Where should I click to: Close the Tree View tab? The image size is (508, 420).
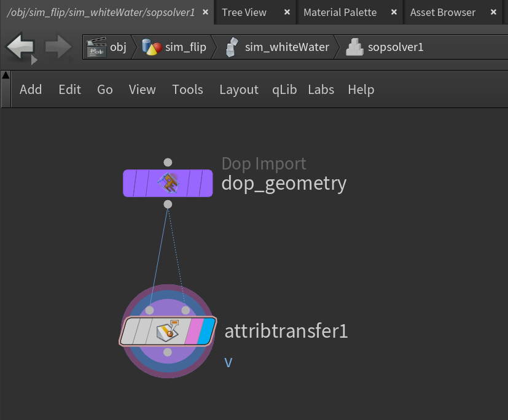pyautogui.click(x=287, y=12)
